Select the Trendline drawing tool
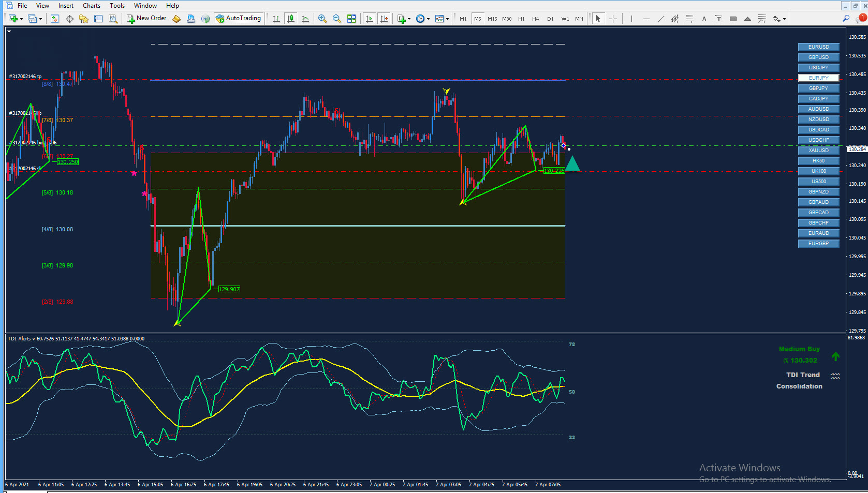 661,19
